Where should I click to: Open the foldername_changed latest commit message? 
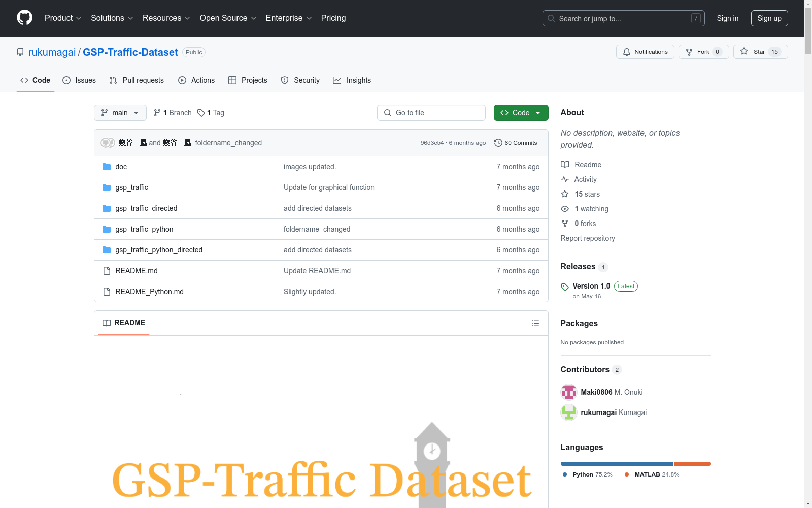[228, 143]
